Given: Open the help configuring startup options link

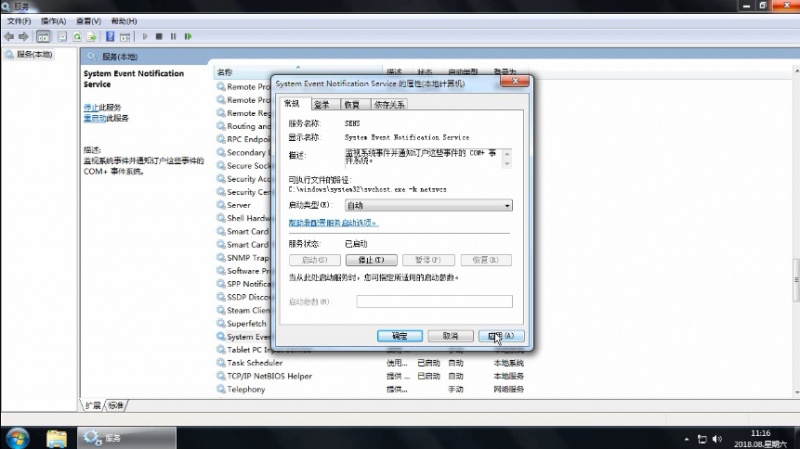Looking at the screenshot, I should [x=333, y=223].
